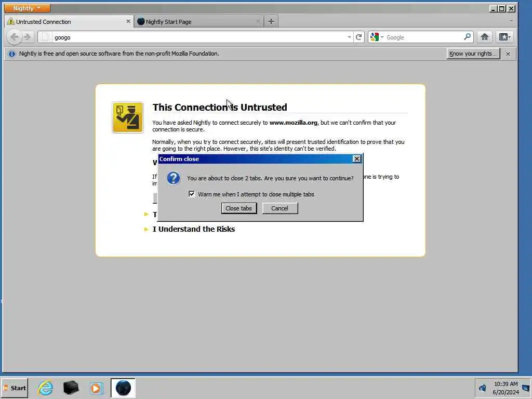Dismiss the Mozilla Foundation notification bar
This screenshot has height=399, width=532.
tap(508, 54)
